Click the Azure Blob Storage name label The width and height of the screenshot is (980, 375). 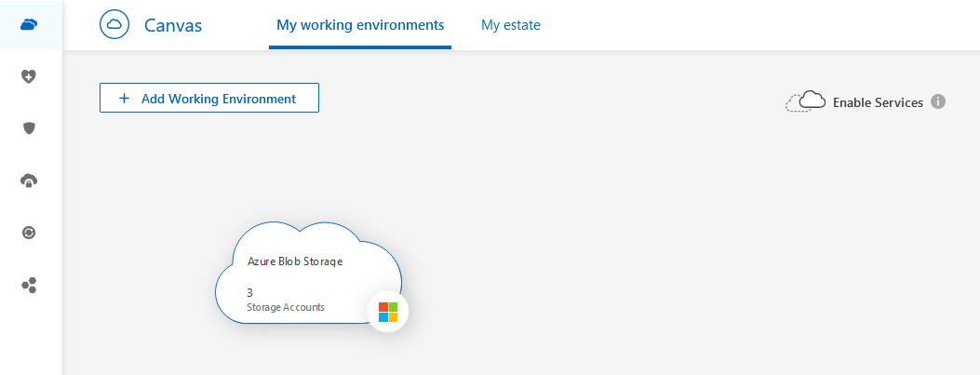point(295,261)
